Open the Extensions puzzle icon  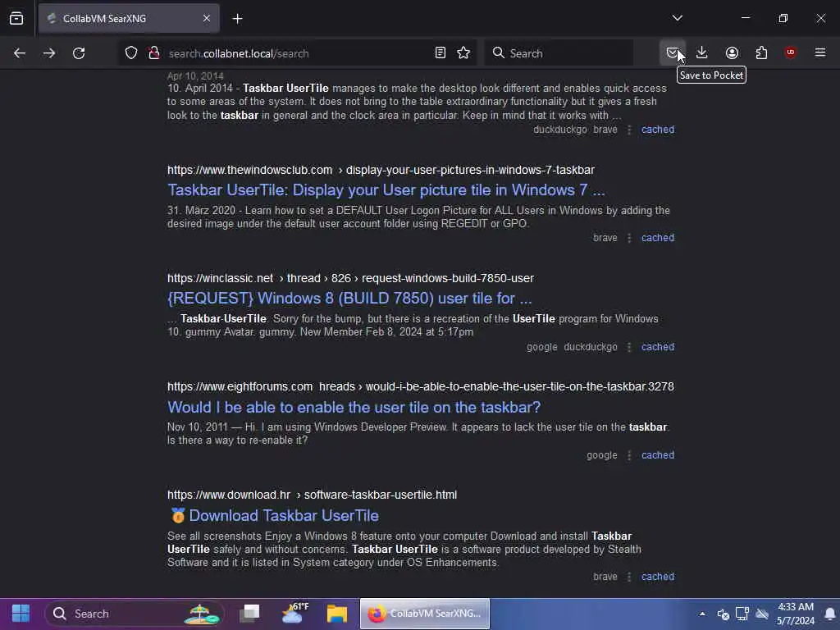click(761, 53)
